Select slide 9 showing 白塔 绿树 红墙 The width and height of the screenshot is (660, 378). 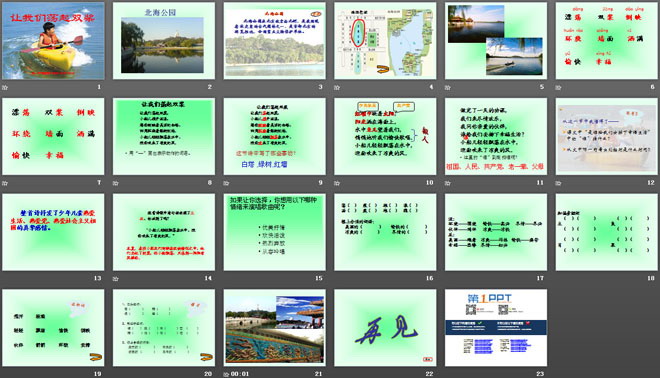pyautogui.click(x=274, y=136)
